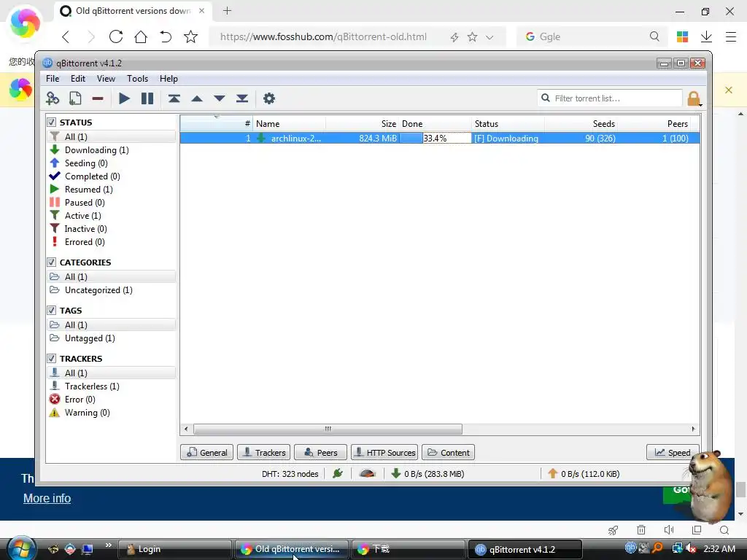Switch to the Peers tab
Viewport: 747px width, 560px height.
click(x=321, y=452)
